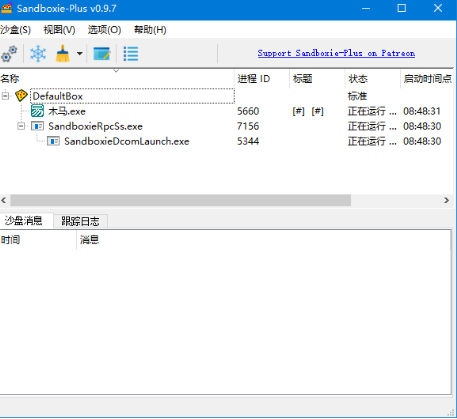This screenshot has width=457, height=419.
Task: Click the snowflake toolbar icon
Action: pos(38,54)
